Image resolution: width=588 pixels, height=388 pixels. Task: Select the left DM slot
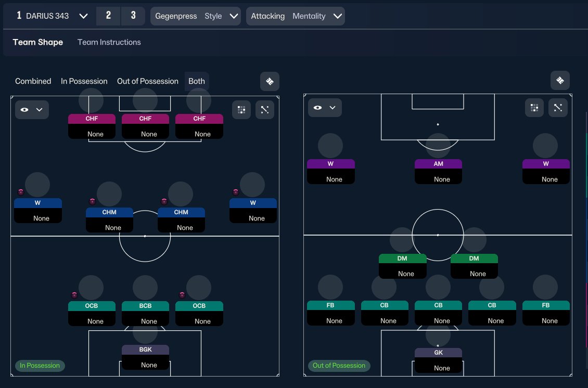click(x=402, y=266)
